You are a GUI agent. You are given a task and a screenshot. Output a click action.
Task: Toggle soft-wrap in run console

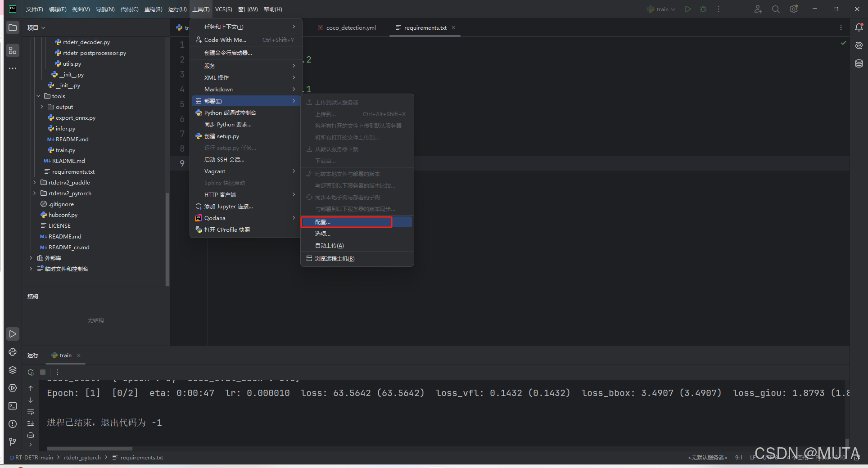(31, 412)
